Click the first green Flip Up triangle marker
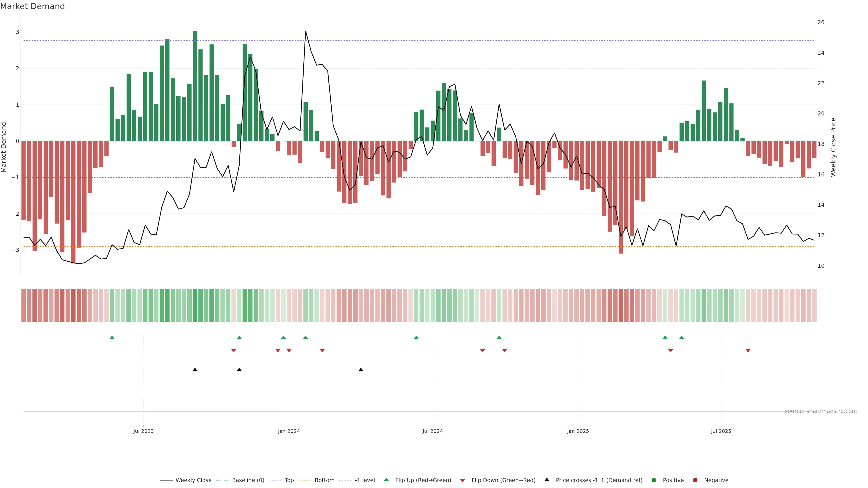This screenshot has width=868, height=488. pyautogui.click(x=112, y=338)
